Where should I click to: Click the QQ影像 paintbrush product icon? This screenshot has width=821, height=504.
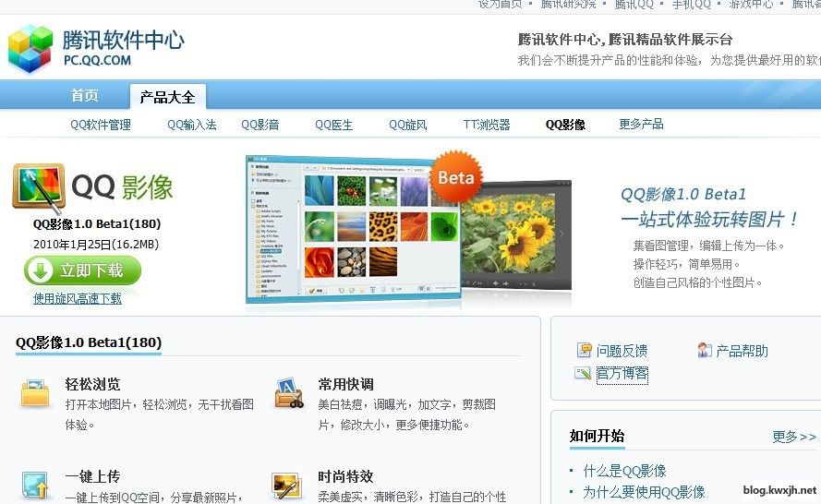coord(38,187)
